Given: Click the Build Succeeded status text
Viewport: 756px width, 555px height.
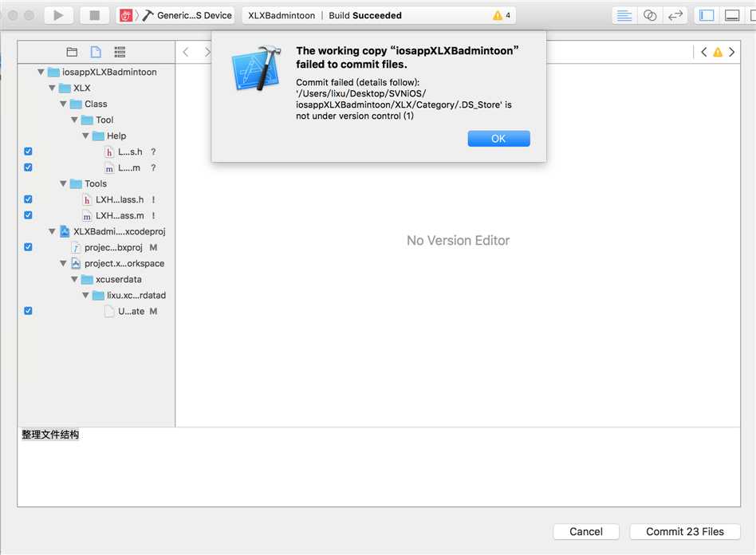Looking at the screenshot, I should click(365, 15).
